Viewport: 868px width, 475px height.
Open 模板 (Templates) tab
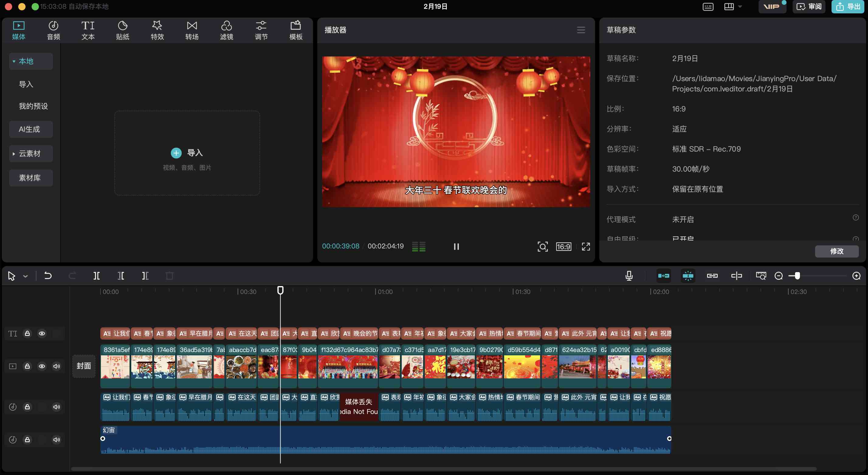(x=296, y=30)
